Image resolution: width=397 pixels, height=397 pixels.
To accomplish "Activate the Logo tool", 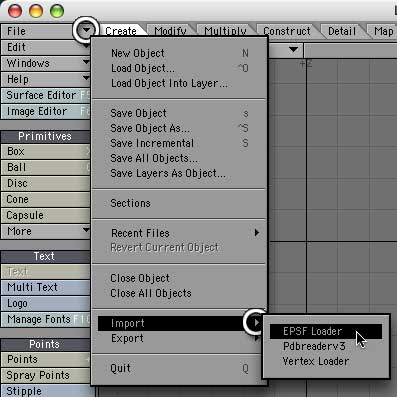I will 46,303.
